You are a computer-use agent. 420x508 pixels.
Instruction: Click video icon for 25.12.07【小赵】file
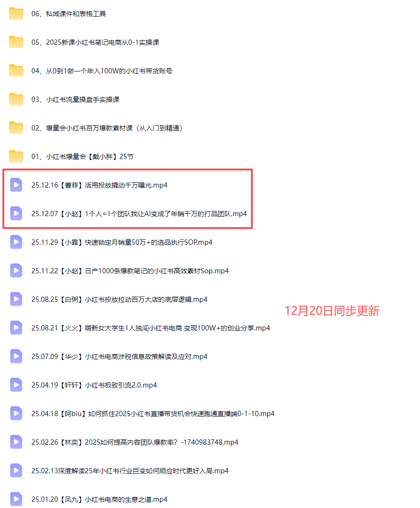16,213
